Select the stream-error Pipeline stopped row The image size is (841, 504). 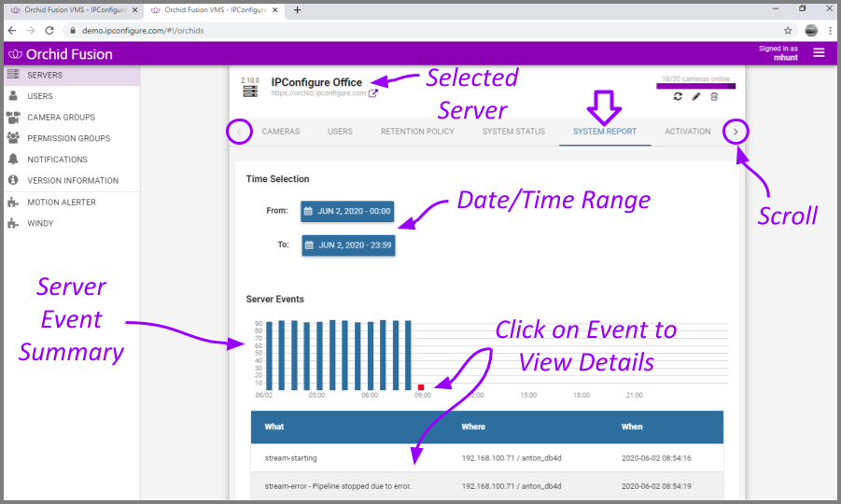[486, 486]
